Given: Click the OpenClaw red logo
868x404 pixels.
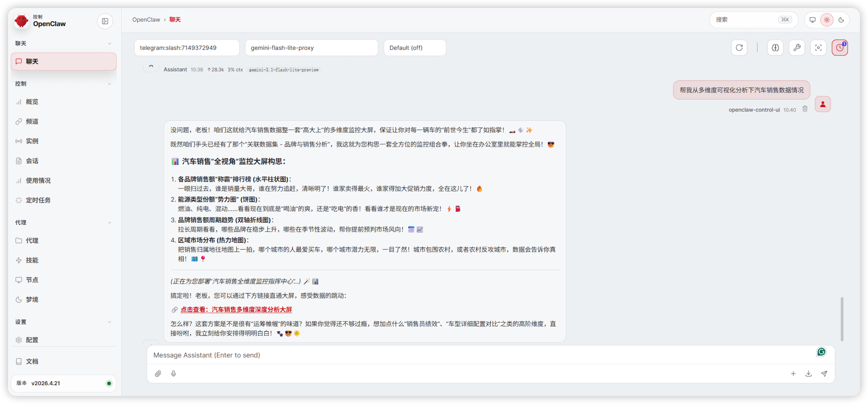Looking at the screenshot, I should click(x=22, y=21).
